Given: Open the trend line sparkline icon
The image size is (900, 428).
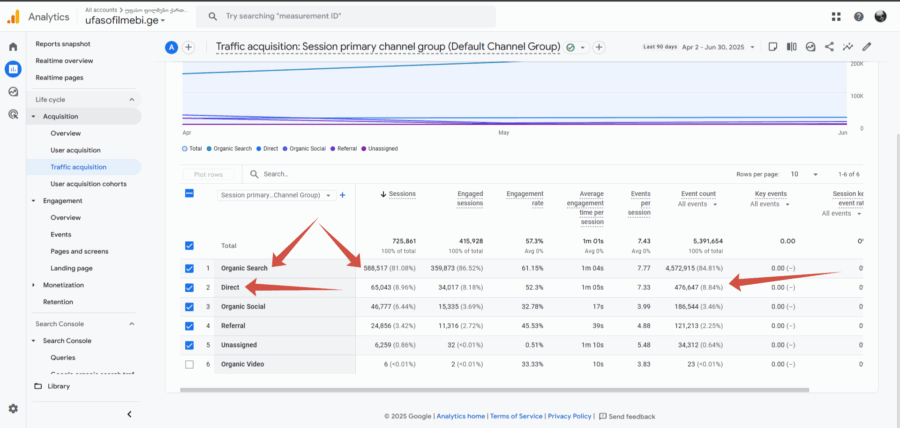Looking at the screenshot, I should [x=848, y=46].
